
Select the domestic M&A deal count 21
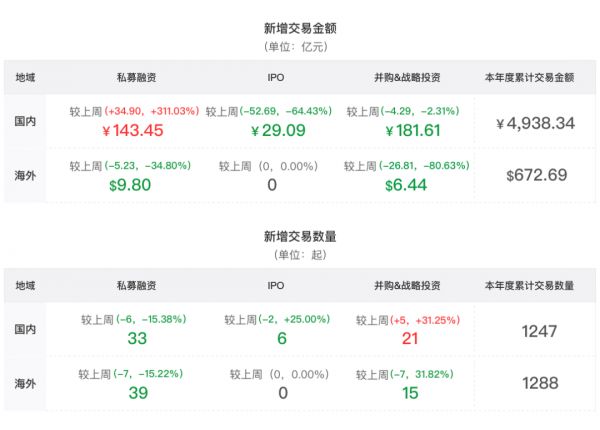(409, 338)
